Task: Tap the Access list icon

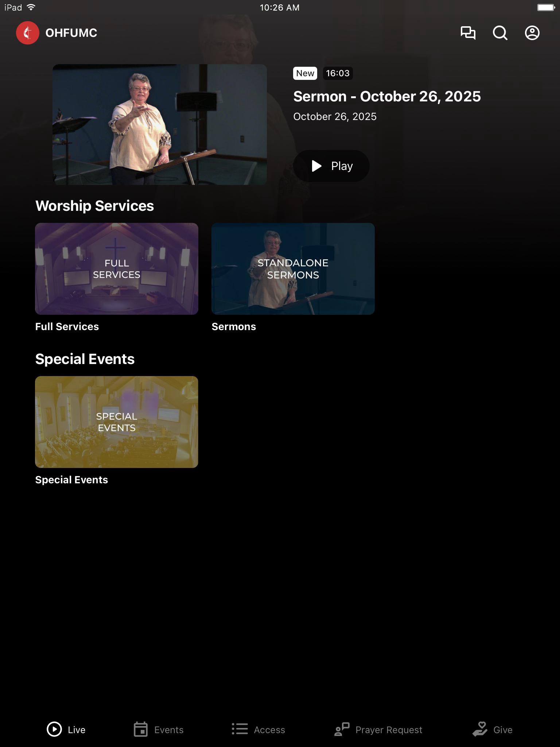Action: pyautogui.click(x=240, y=729)
